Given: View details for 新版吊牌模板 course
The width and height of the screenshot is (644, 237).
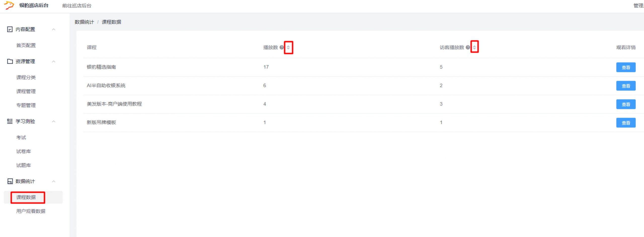Looking at the screenshot, I should (x=626, y=123).
